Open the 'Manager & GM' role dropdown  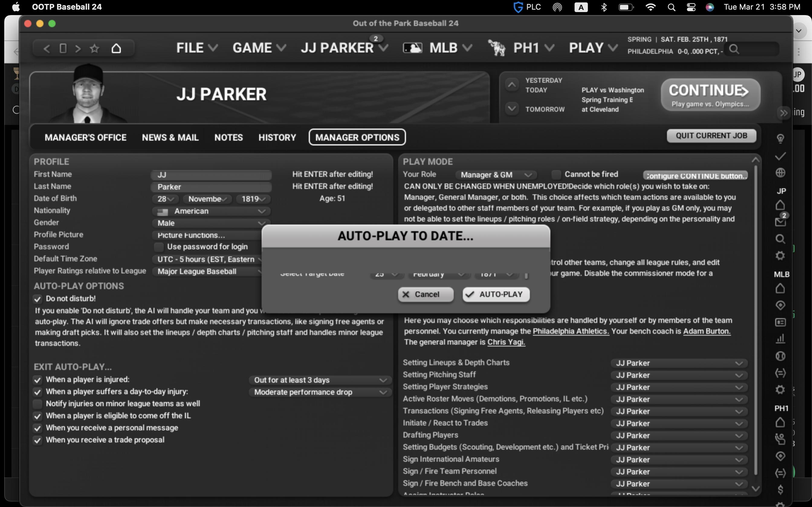[x=496, y=175]
